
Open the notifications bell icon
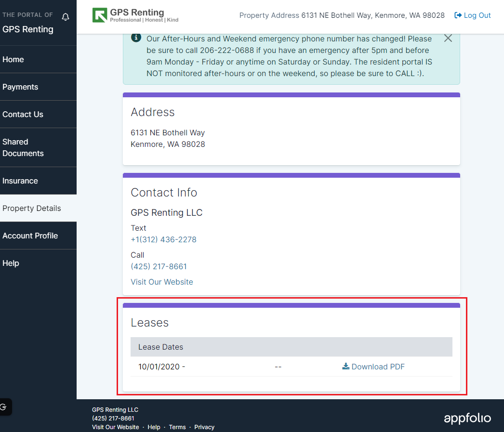(66, 17)
